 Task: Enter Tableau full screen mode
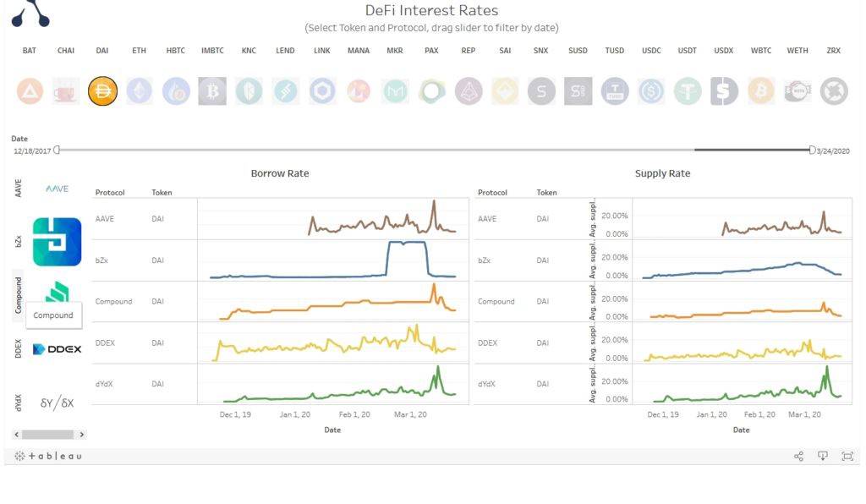847,456
